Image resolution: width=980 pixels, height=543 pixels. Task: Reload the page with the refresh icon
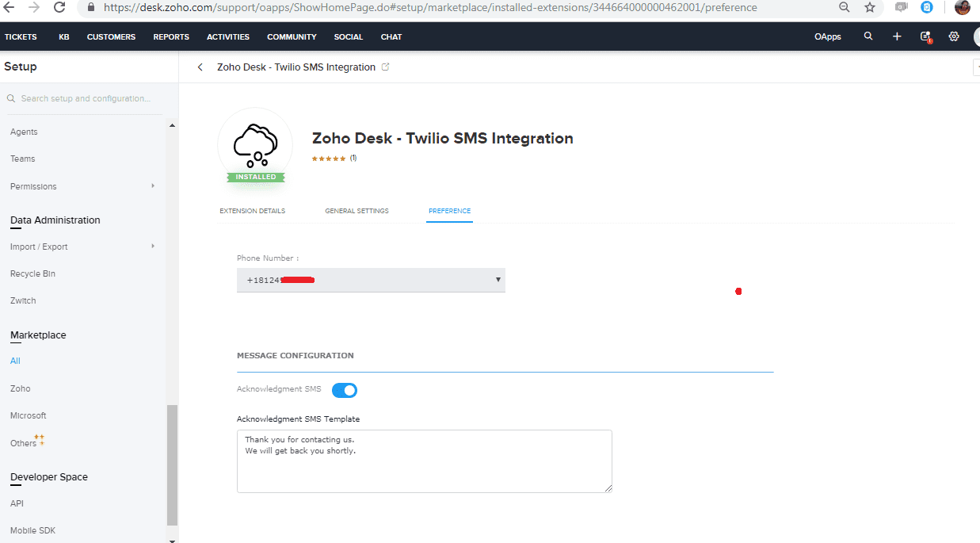(59, 7)
